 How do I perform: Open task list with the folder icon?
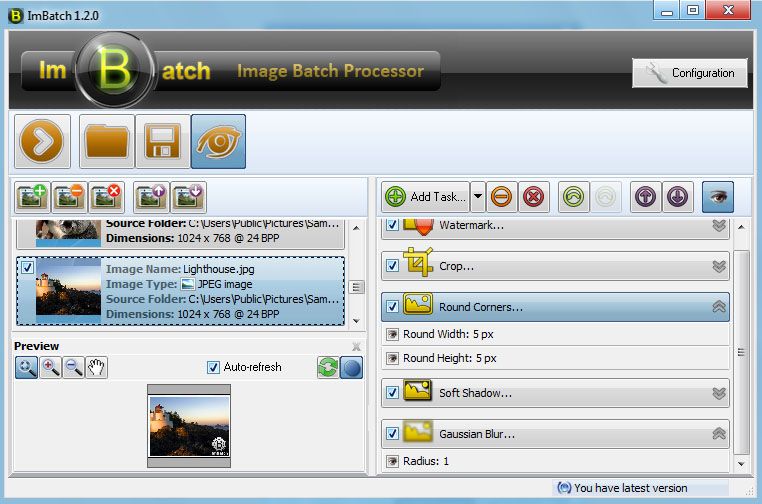(x=107, y=141)
